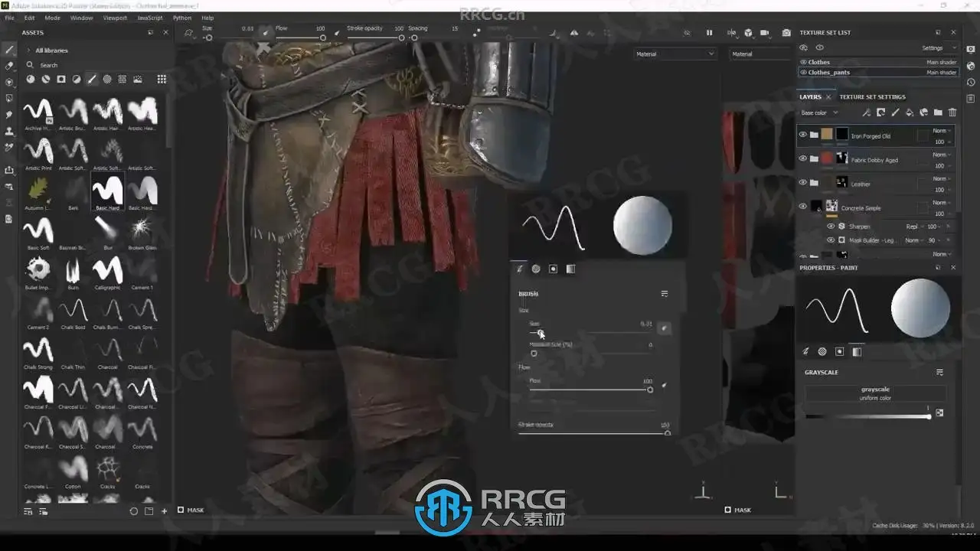Adjust the Flow slider in Brush panel
The image size is (980, 551).
click(x=590, y=390)
